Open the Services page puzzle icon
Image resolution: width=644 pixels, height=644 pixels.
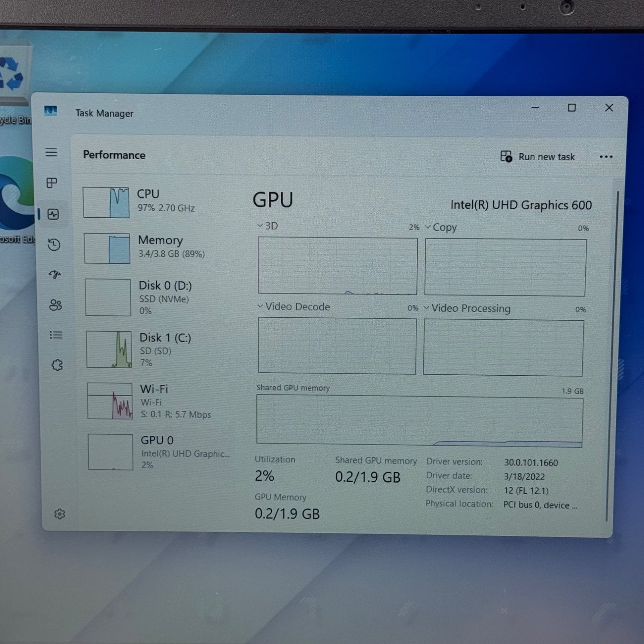(57, 365)
